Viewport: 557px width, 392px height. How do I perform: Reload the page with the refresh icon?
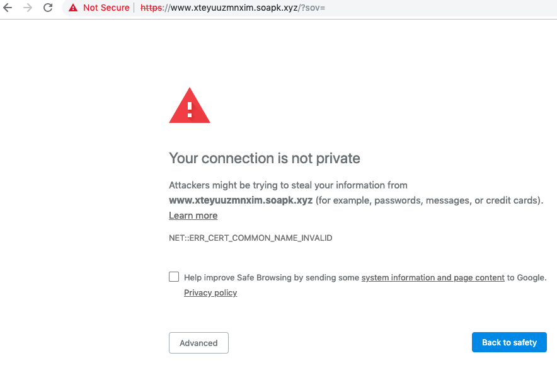[48, 8]
